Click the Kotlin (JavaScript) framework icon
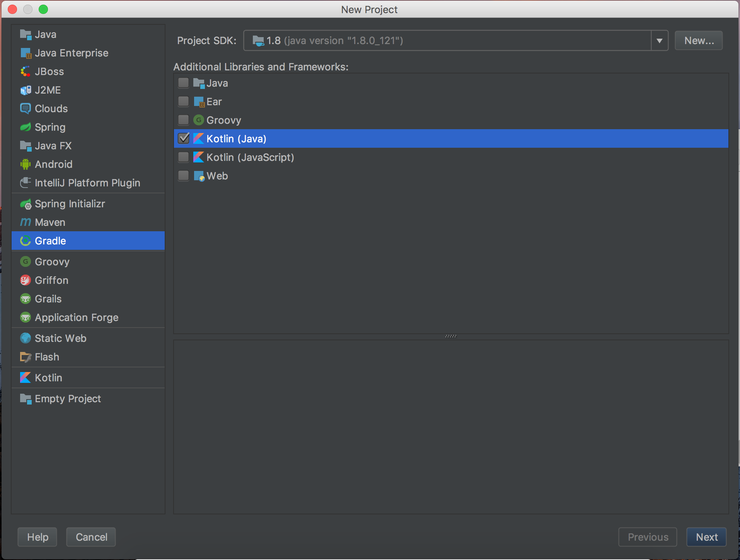Viewport: 740px width, 560px height. [x=199, y=157]
